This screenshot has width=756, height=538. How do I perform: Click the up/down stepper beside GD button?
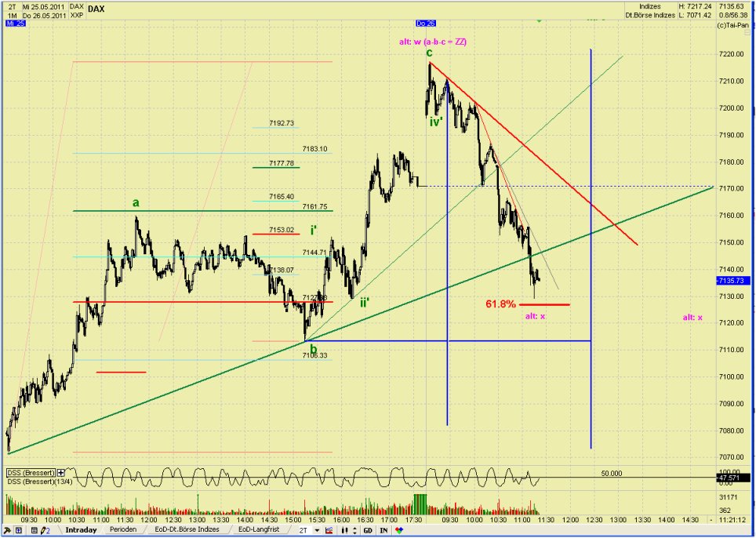coord(355,530)
